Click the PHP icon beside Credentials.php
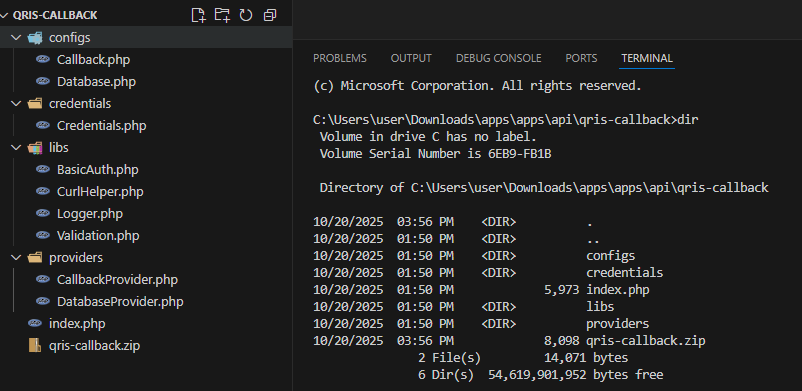The height and width of the screenshot is (391, 802). tap(43, 125)
